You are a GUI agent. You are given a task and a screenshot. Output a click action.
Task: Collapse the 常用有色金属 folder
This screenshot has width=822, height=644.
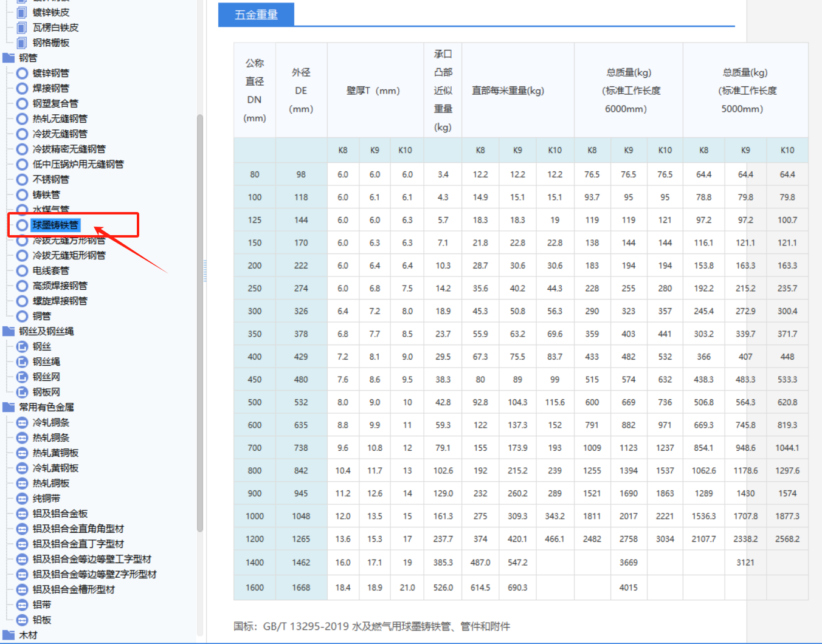9,408
